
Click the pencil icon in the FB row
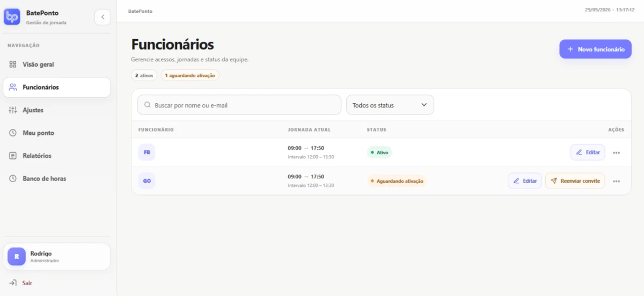579,153
